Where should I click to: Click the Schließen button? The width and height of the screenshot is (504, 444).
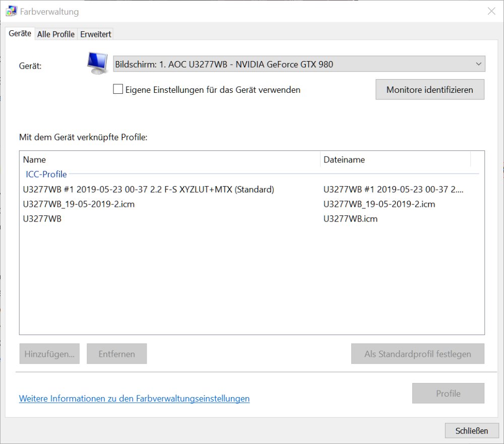[x=471, y=431]
